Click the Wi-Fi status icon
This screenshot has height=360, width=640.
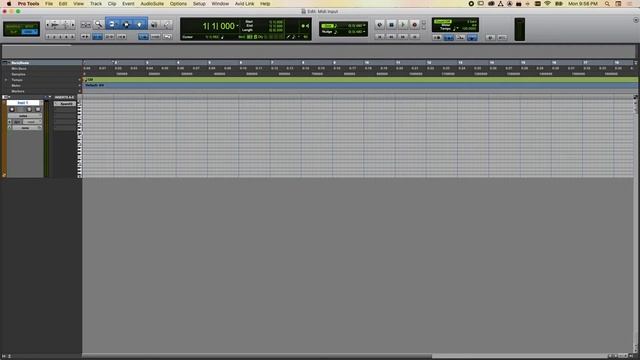point(547,4)
